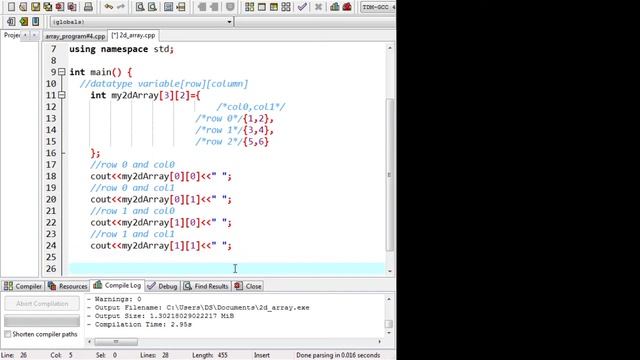This screenshot has height=360, width=640.
Task: Click 'Output Filename' line in compile log
Action: (198, 308)
